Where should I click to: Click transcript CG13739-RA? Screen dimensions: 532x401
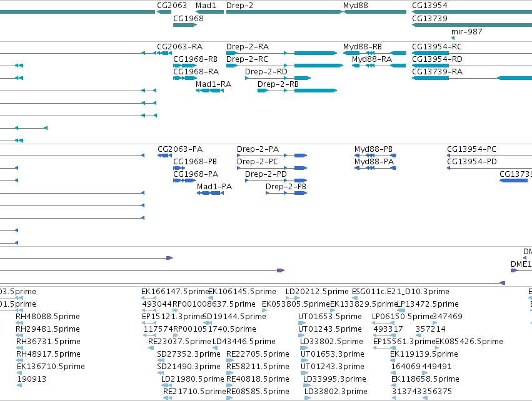[438, 72]
